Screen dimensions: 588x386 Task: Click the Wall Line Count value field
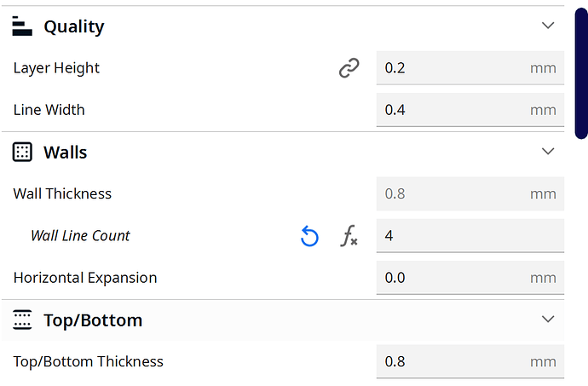point(470,236)
